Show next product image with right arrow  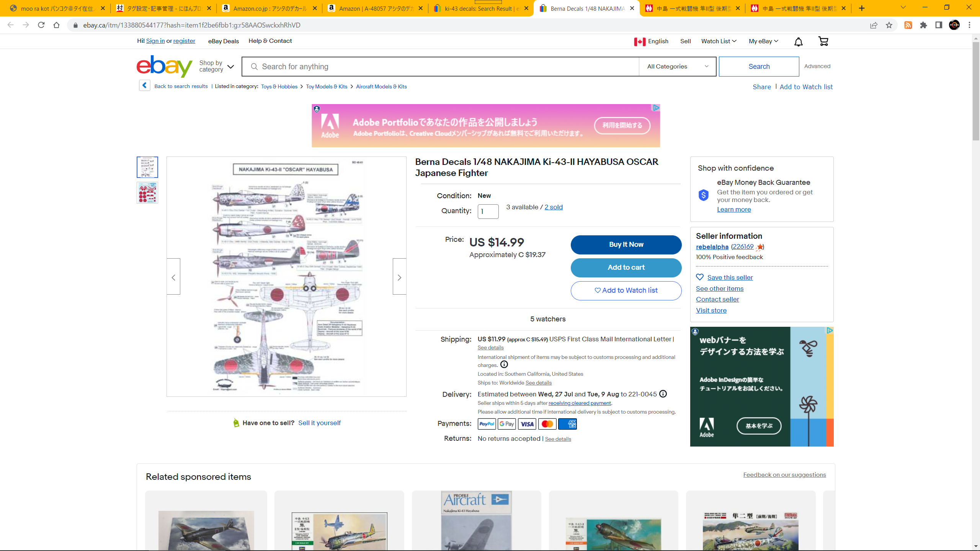pyautogui.click(x=399, y=277)
